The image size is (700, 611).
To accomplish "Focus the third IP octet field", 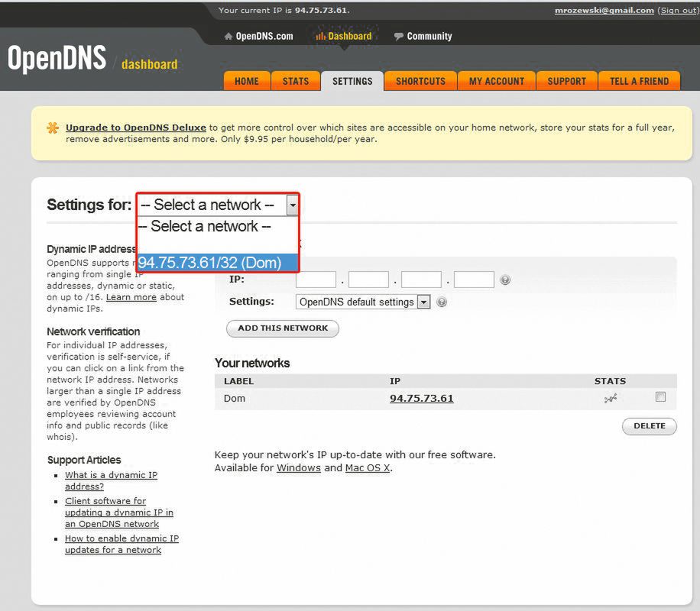I will (x=421, y=280).
